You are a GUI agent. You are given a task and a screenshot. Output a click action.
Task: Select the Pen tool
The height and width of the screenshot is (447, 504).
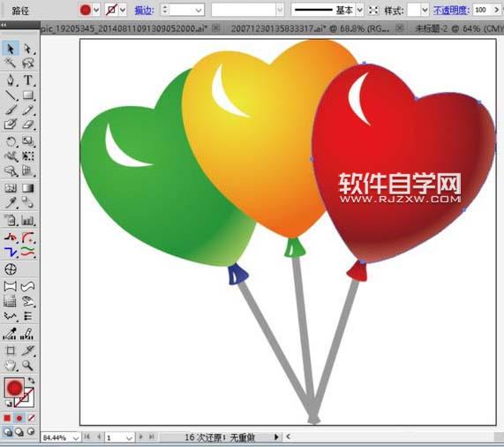(x=11, y=80)
